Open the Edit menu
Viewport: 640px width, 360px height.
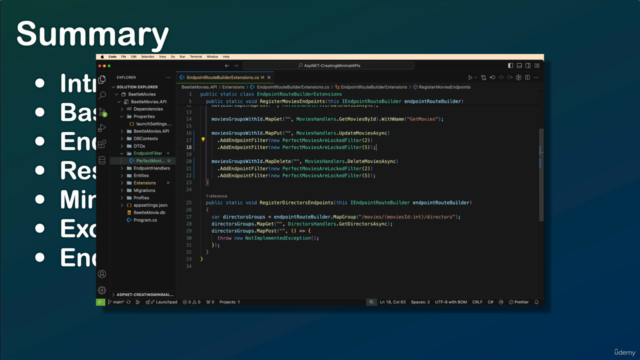tap(133, 57)
